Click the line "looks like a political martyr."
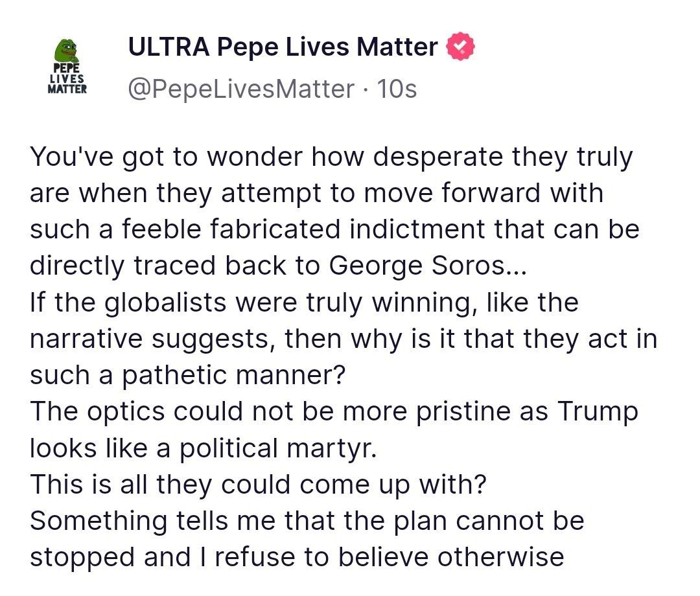This screenshot has height=596, width=700. [203, 448]
